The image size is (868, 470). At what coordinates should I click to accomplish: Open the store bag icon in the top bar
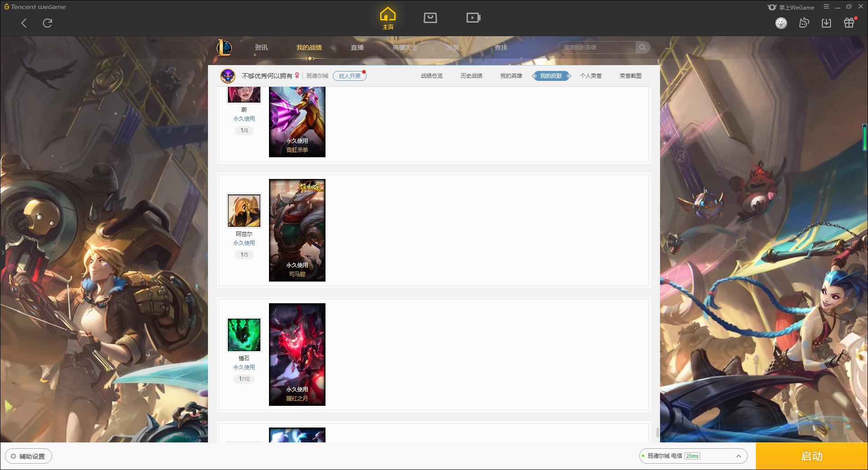(x=430, y=18)
